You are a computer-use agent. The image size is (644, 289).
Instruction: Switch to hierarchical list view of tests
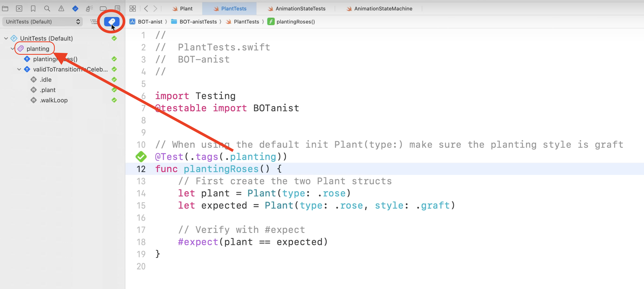pos(94,22)
